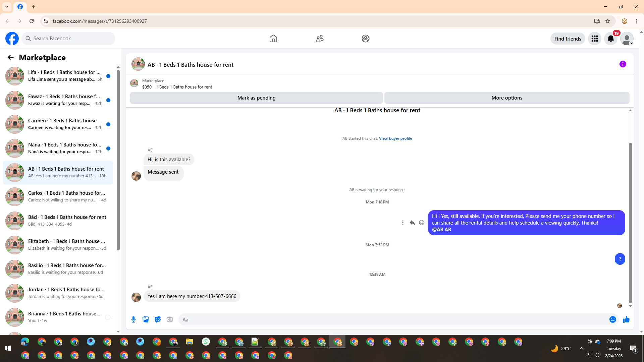Image resolution: width=644 pixels, height=362 pixels.
Task: Open Facebook notifications bell
Action: coord(610,39)
